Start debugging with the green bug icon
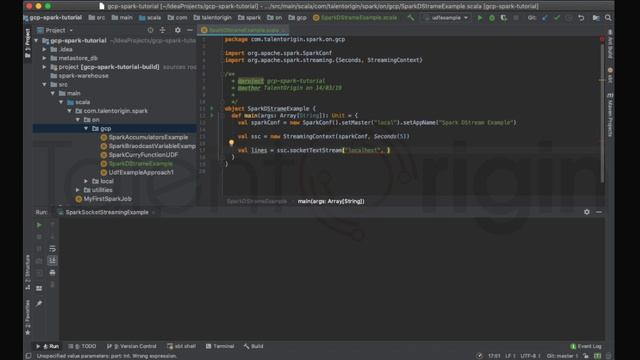The image size is (640, 360). tap(492, 18)
